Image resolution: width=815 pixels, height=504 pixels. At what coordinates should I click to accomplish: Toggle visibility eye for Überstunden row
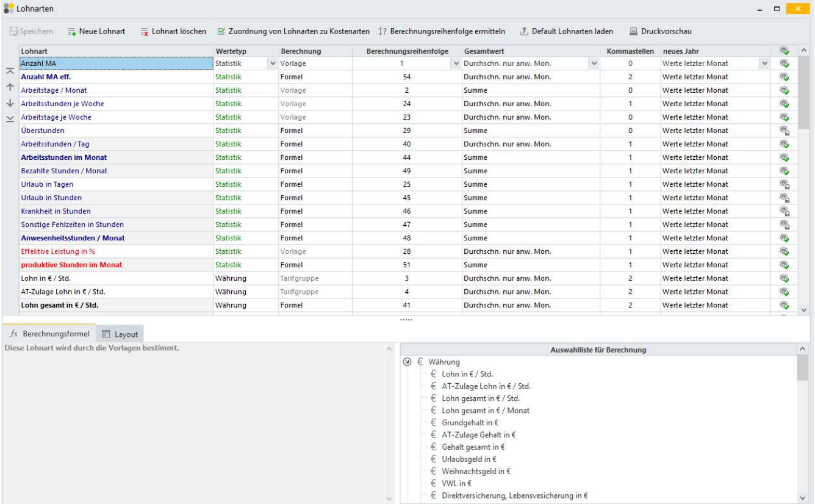point(784,130)
